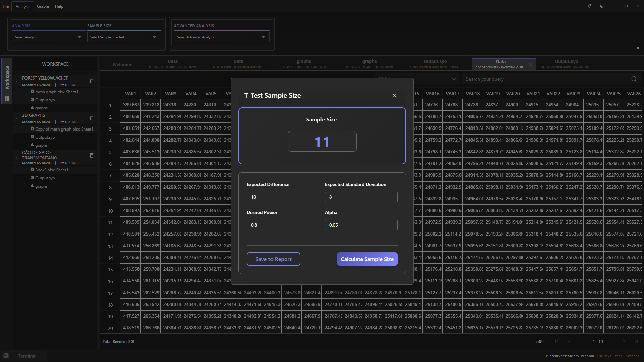Close the T-Test Sample Size dialog
This screenshot has width=644, height=362.
pos(394,96)
